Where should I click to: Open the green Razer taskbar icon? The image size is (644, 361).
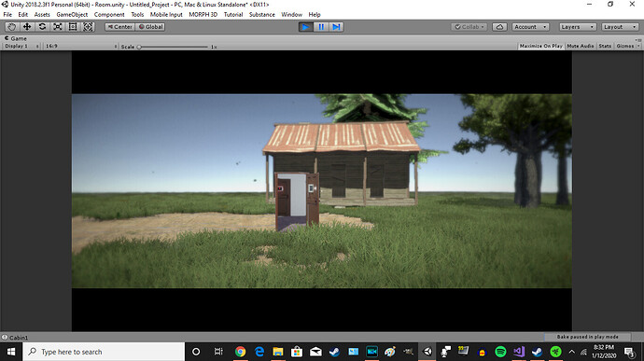point(555,352)
